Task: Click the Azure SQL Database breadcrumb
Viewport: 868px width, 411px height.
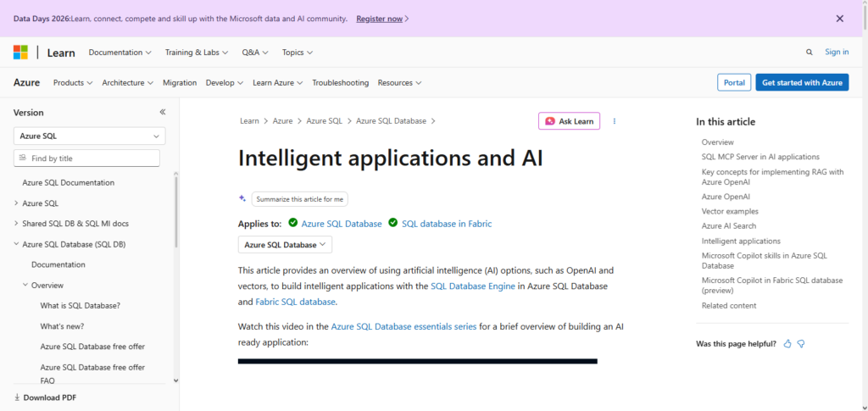Action: 391,120
